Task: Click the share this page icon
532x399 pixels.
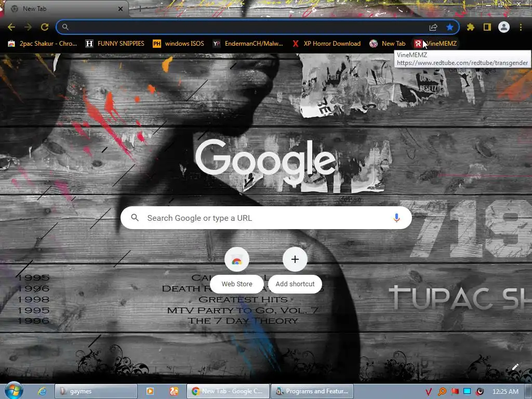Action: tap(433, 27)
